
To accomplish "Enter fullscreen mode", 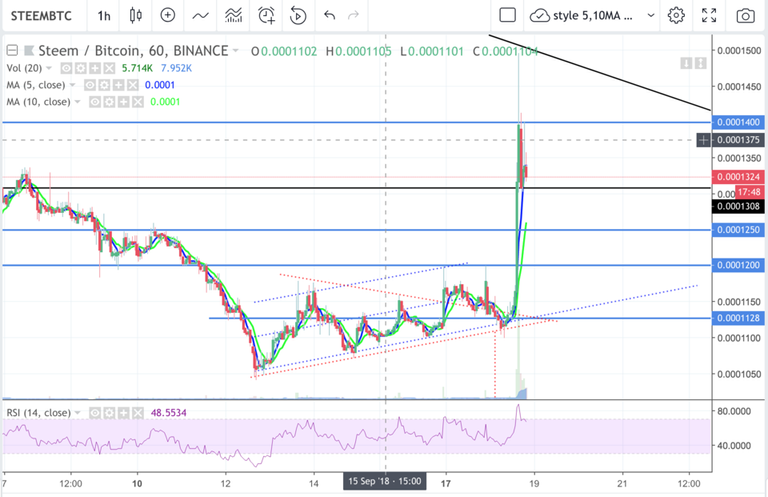I will pos(709,16).
